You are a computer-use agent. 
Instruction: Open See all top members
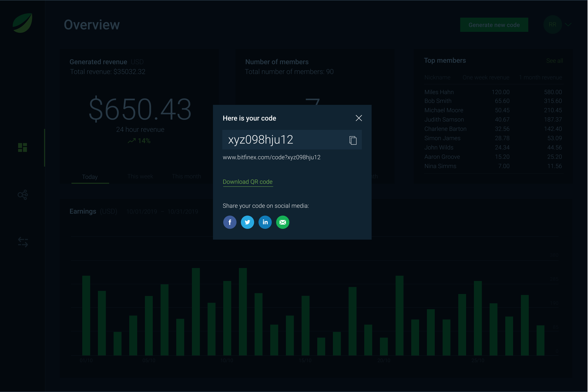[x=554, y=61]
